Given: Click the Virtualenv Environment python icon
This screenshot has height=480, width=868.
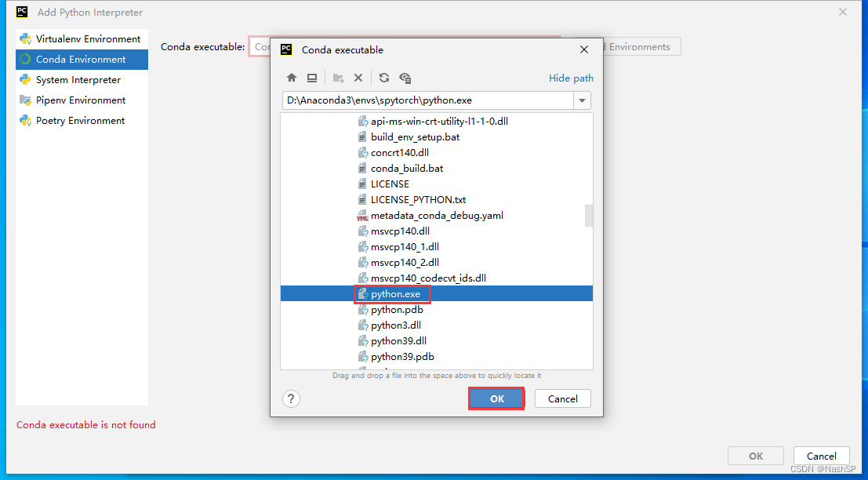Looking at the screenshot, I should [25, 38].
